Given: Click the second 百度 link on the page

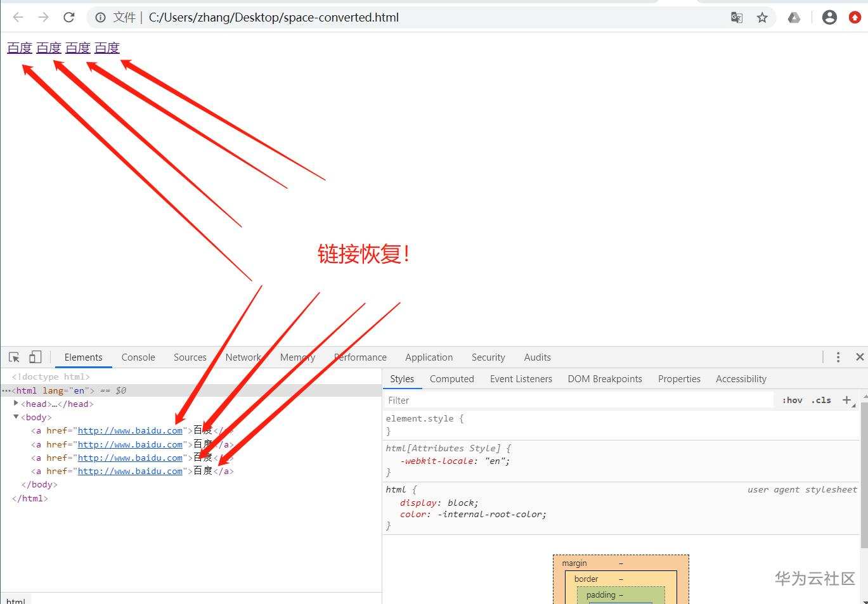Looking at the screenshot, I should coord(49,48).
